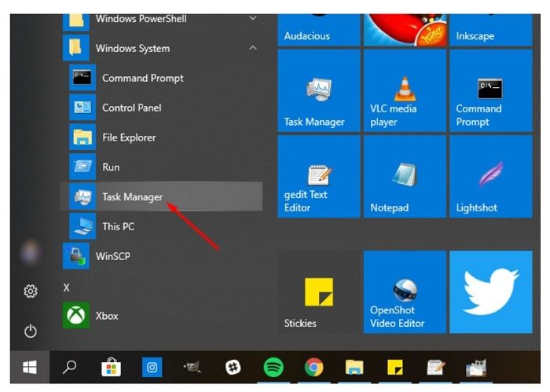This screenshot has width=550, height=392.
Task: Click the Windows Start button
Action: point(30,368)
